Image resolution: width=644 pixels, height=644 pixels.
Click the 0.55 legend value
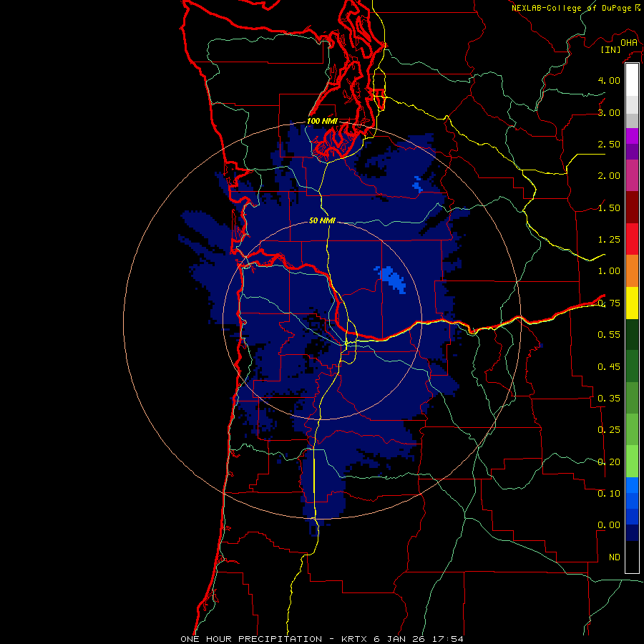pyautogui.click(x=609, y=335)
